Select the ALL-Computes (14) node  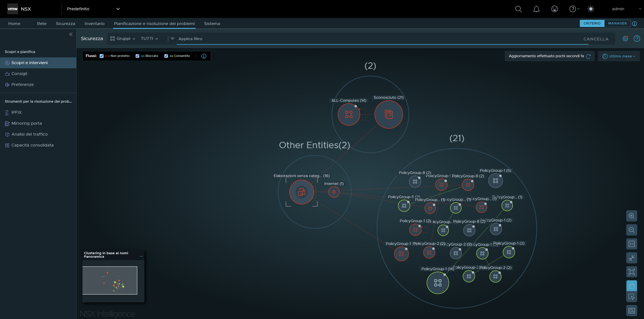[x=349, y=115]
